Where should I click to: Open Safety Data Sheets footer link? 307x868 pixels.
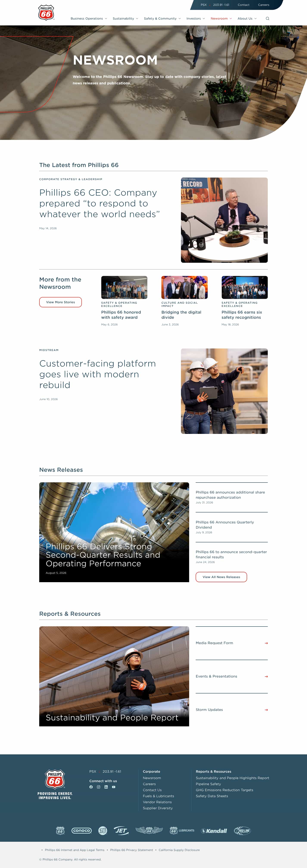coord(212,796)
